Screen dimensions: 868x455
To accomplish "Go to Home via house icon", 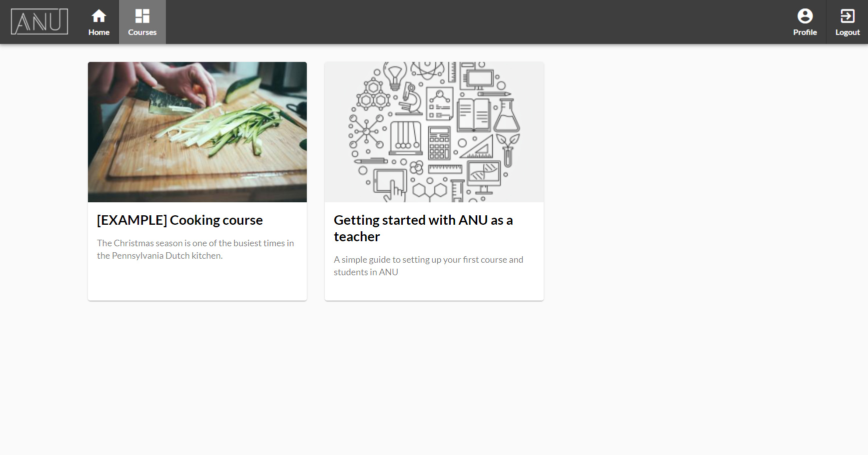I will click(x=99, y=16).
